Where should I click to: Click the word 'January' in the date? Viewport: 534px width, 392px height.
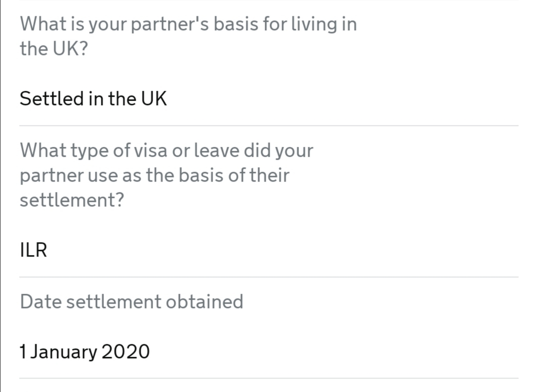tap(64, 352)
